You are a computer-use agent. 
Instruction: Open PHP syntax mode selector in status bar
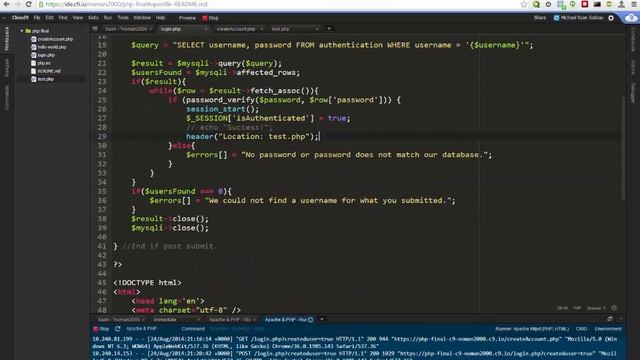tap(577, 308)
